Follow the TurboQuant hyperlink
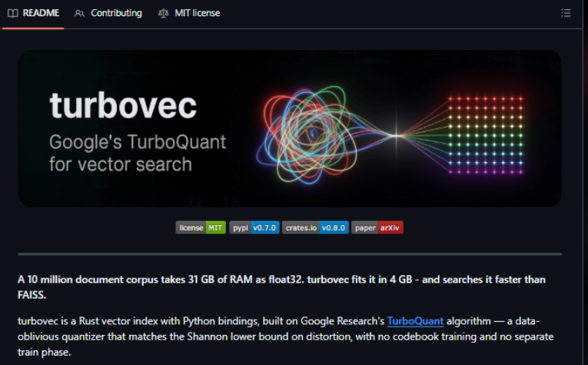The width and height of the screenshot is (588, 365). click(415, 321)
